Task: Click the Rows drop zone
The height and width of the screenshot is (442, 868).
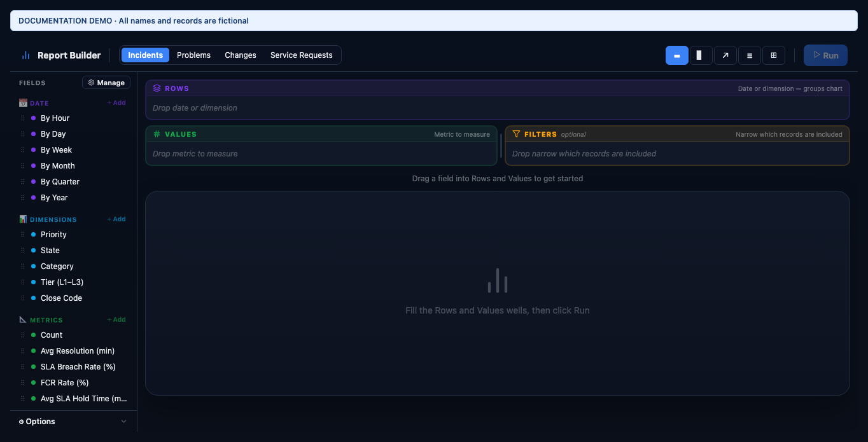Action: pyautogui.click(x=498, y=107)
